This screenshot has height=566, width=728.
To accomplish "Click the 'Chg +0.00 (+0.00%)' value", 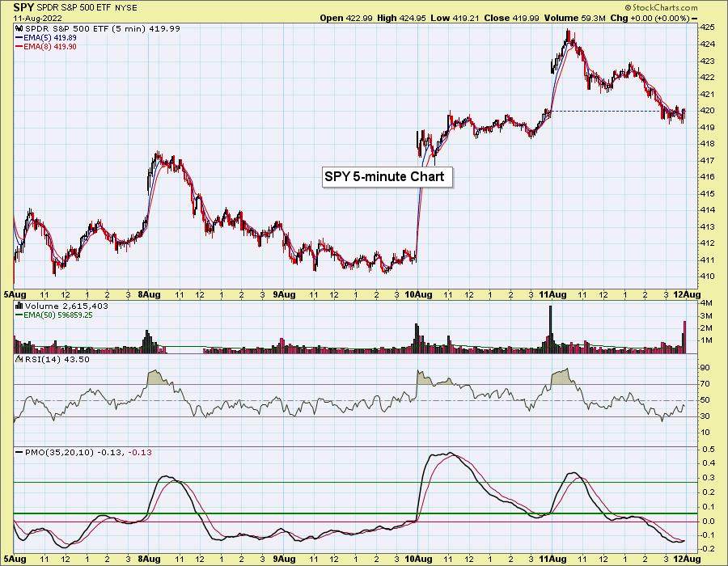I will pos(650,18).
